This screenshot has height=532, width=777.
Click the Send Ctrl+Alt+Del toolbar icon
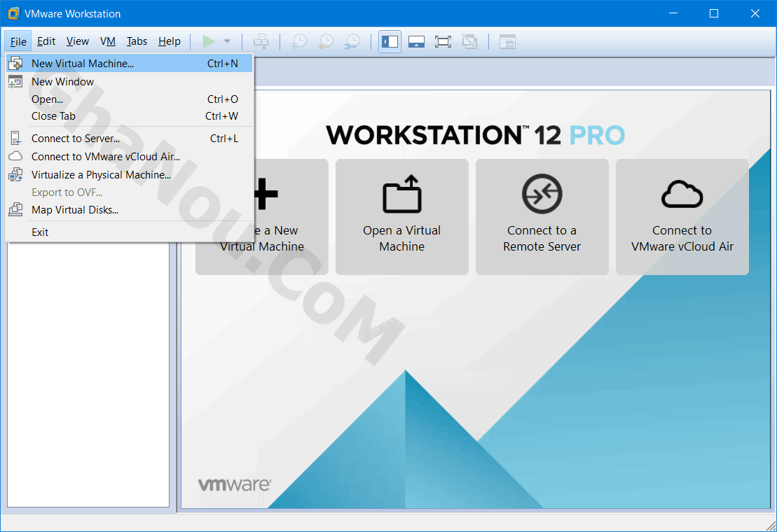261,41
